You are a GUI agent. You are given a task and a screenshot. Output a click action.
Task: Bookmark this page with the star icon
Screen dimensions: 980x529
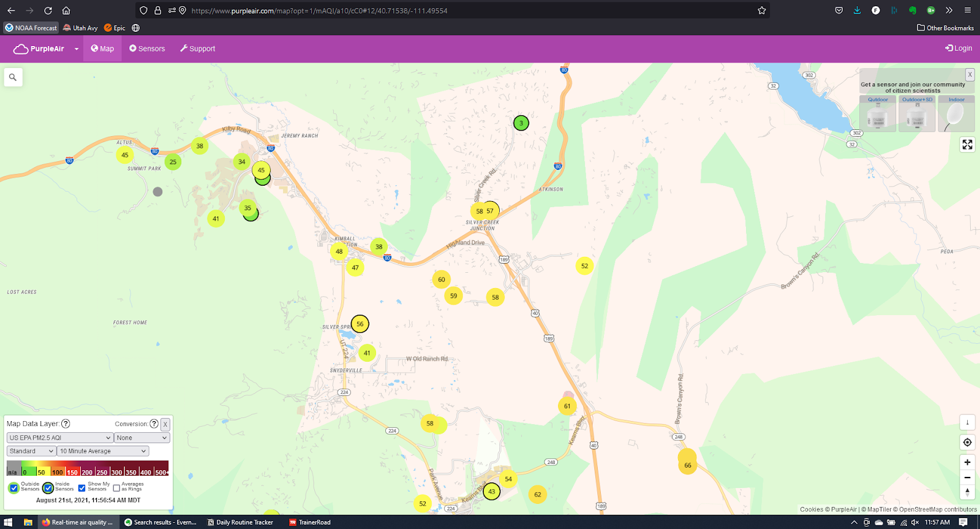point(762,10)
